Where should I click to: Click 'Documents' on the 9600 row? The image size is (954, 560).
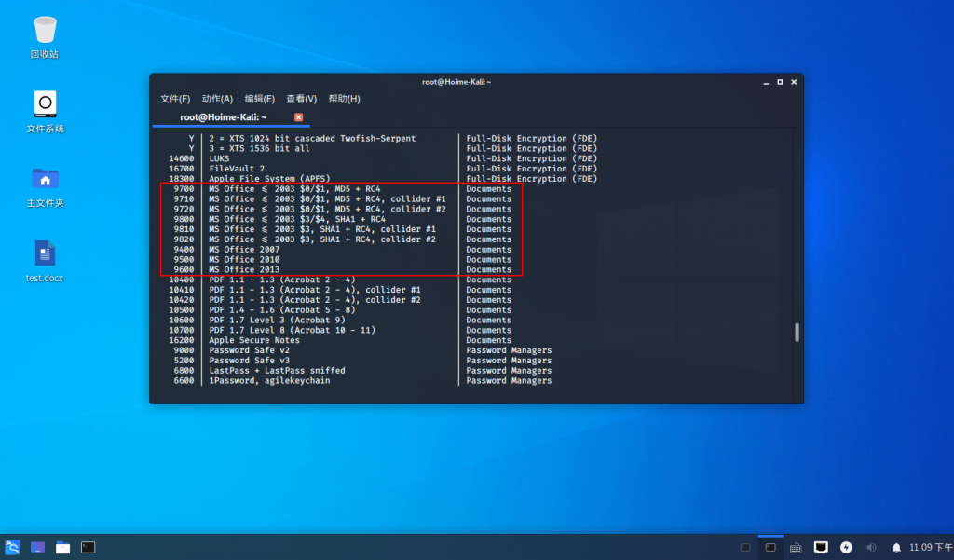[x=488, y=269]
